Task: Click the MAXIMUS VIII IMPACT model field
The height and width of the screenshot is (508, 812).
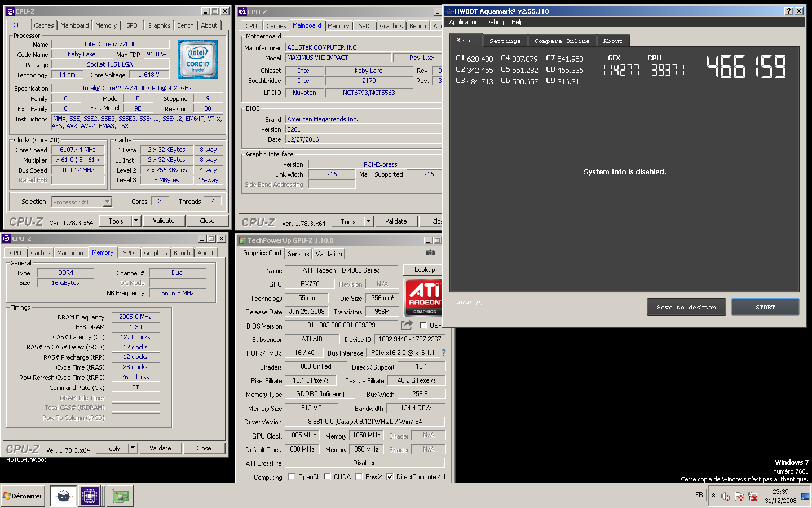Action: [x=338, y=58]
